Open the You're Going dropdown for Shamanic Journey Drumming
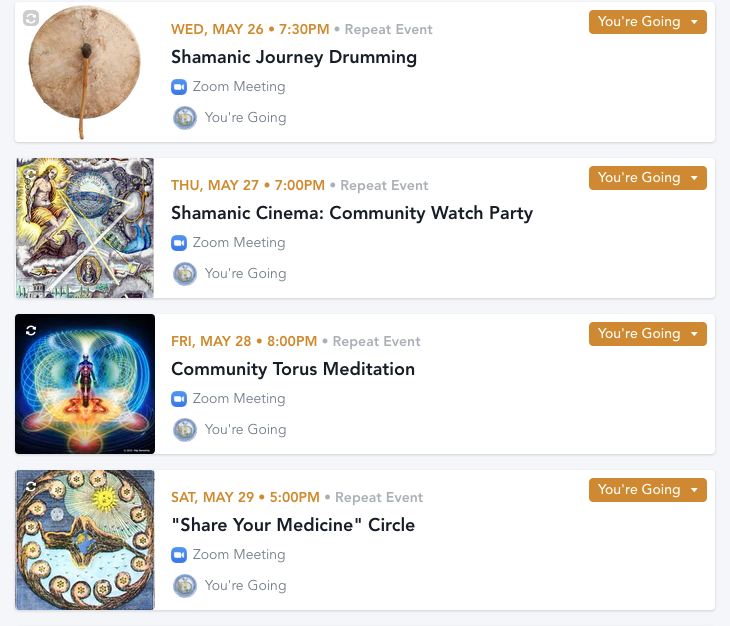The height and width of the screenshot is (626, 730). coord(647,22)
